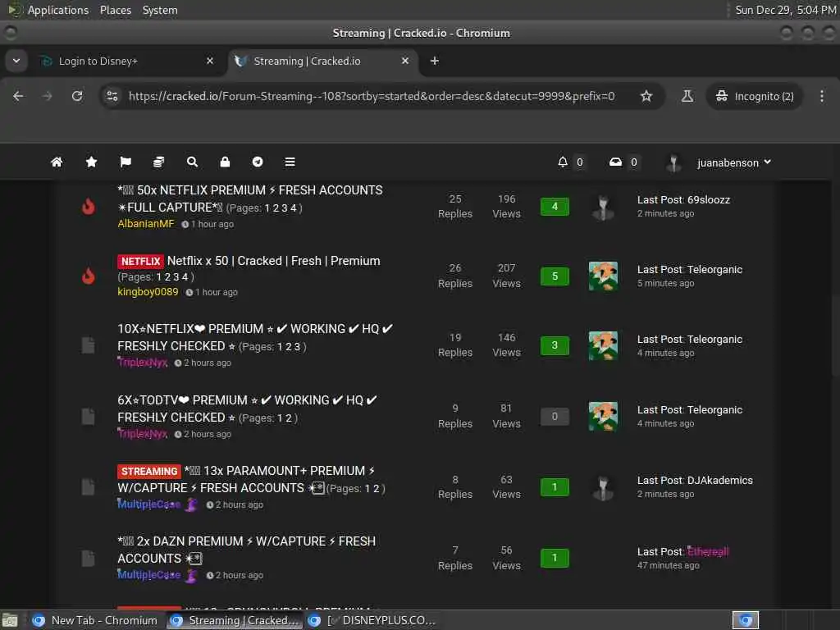Open the Applications menu
The width and height of the screenshot is (840, 630).
58,10
